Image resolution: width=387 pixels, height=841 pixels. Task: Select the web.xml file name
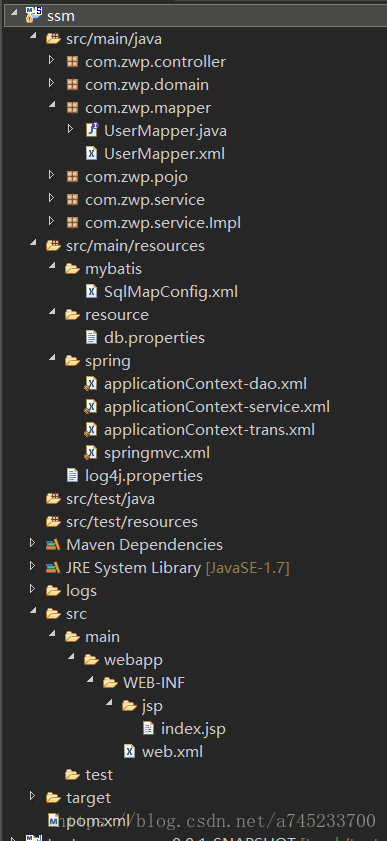pos(173,752)
